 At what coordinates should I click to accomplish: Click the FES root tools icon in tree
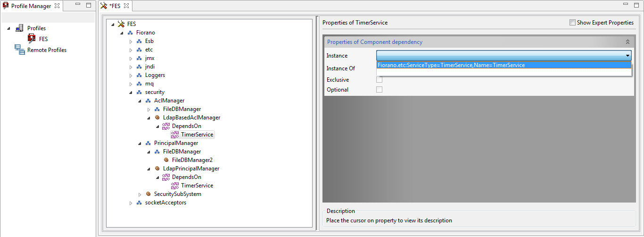pos(121,24)
